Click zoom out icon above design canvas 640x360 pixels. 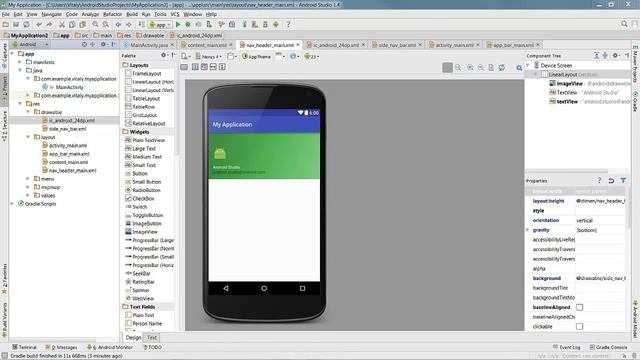(481, 68)
